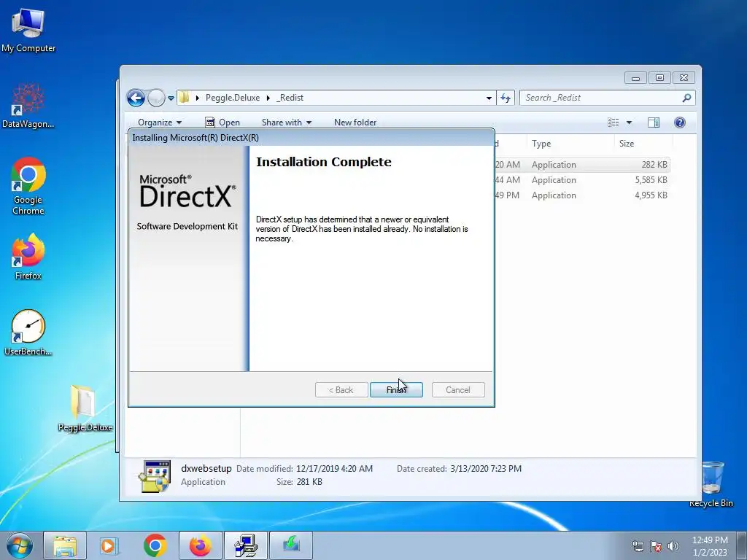Image resolution: width=747 pixels, height=560 pixels.
Task: Click Finish in the DirectX installer
Action: click(396, 389)
